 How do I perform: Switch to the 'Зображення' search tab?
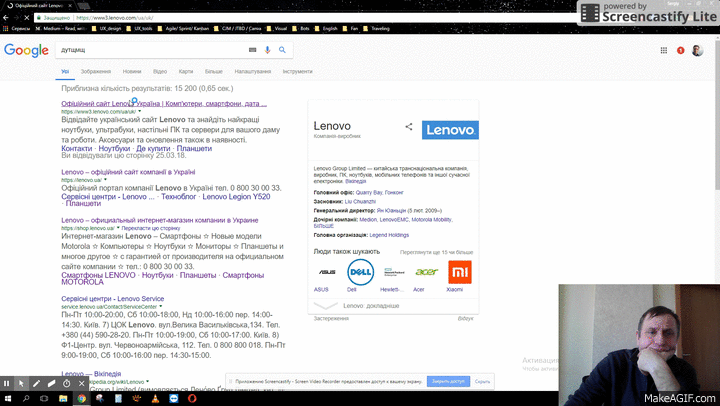pos(96,72)
